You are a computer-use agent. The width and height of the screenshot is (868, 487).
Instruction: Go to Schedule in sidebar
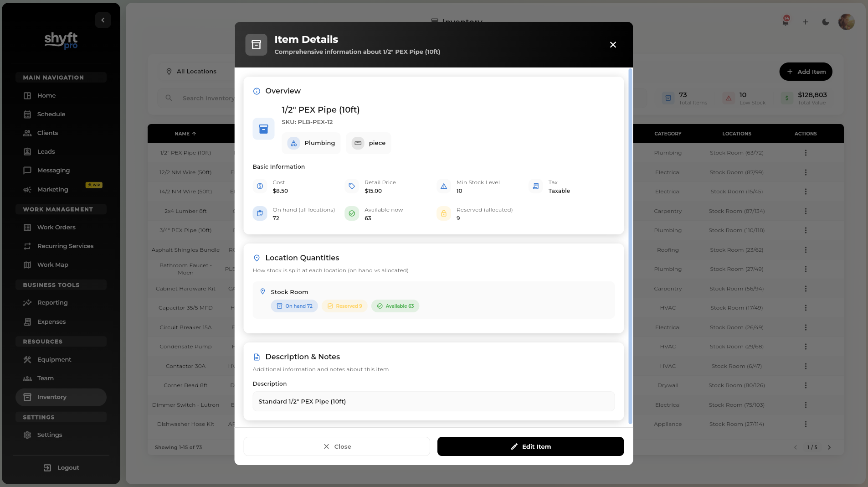(x=51, y=114)
